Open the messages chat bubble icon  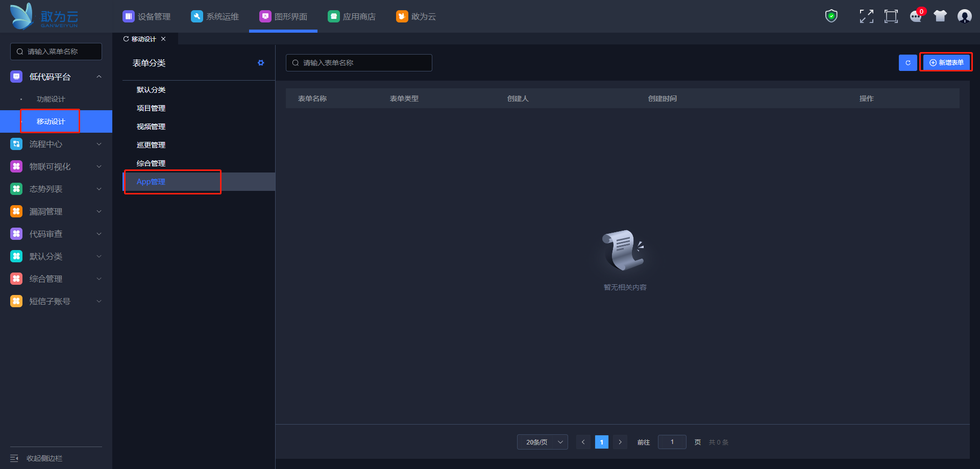tap(916, 16)
